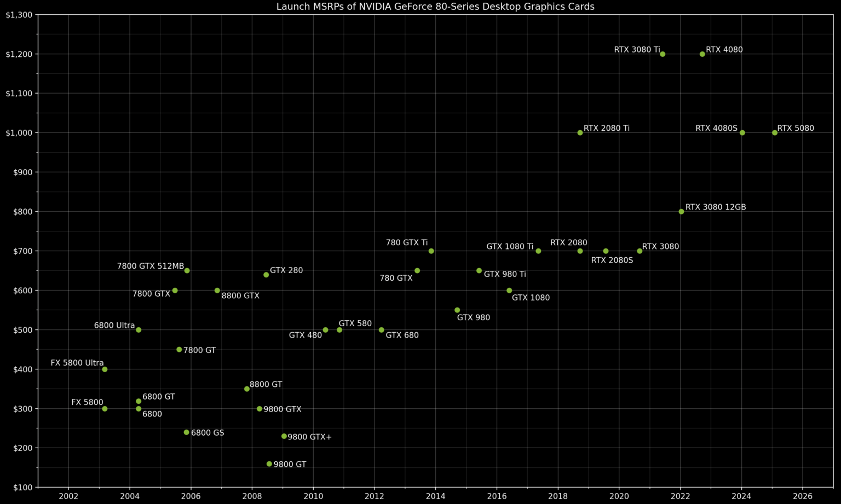Click the RTX 2080 Ti label
The width and height of the screenshot is (841, 504).
pos(607,129)
